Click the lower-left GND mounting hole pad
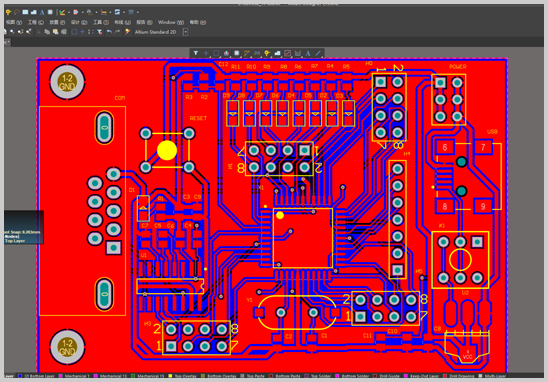The width and height of the screenshot is (548, 382). click(x=67, y=347)
